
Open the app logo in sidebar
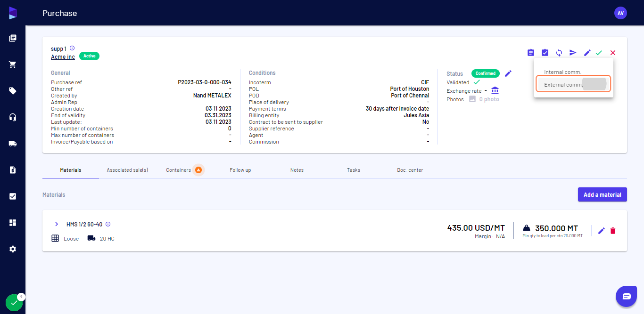[x=13, y=13]
